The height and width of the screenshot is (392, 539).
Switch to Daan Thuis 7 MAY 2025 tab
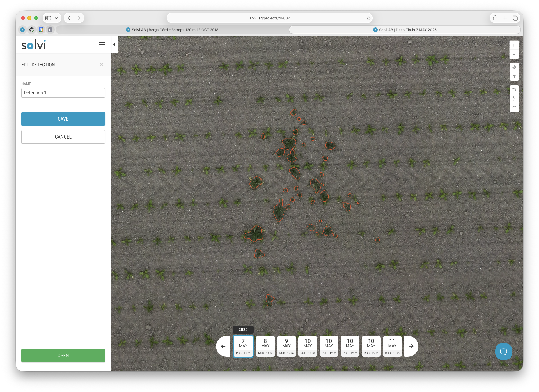tap(405, 30)
